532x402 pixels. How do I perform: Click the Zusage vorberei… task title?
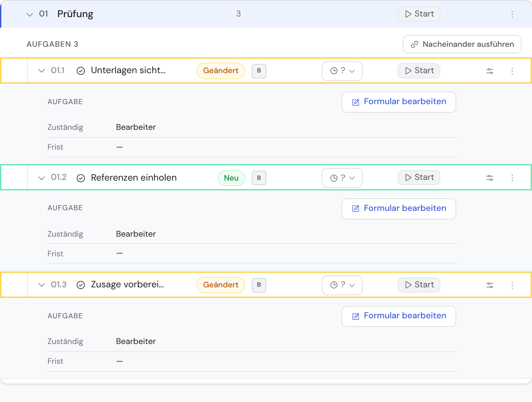128,285
